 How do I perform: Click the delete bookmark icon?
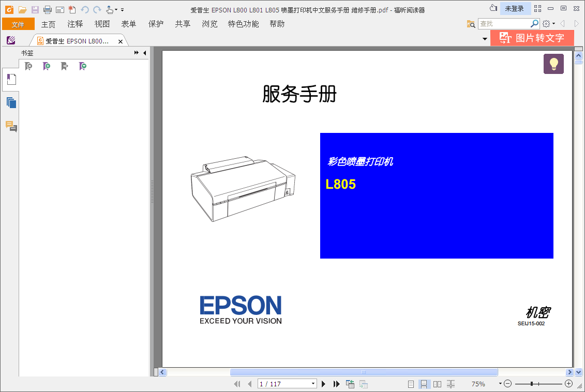coord(28,66)
